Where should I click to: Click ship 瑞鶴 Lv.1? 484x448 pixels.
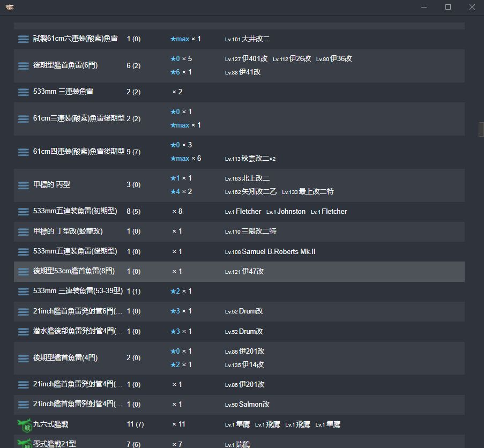(x=237, y=445)
